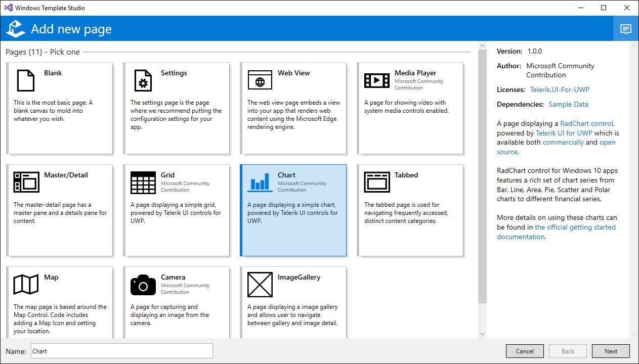Open the feedback icon in header
This screenshot has width=639, height=364.
tap(626, 29)
